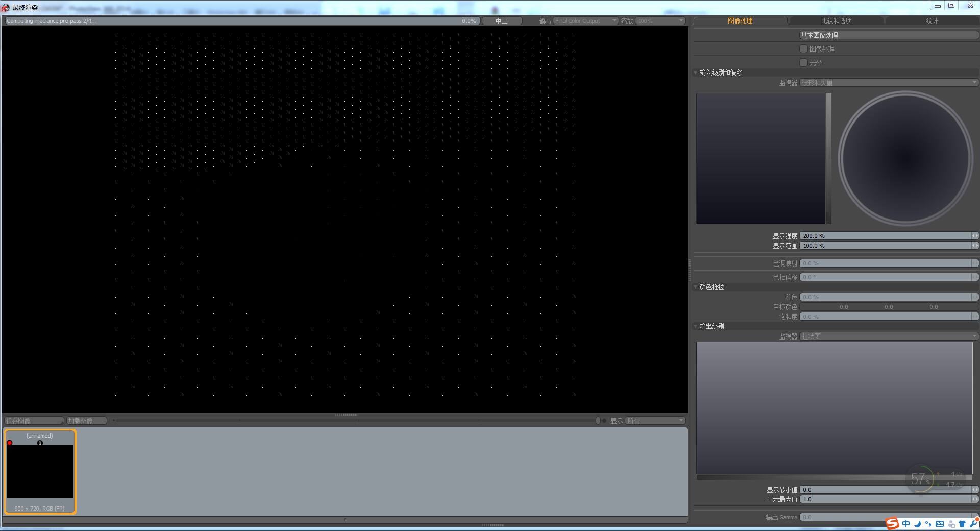The image size is (980, 531).
Task: Open the wrench settings icon in Sogou toolbar
Action: coord(973,523)
